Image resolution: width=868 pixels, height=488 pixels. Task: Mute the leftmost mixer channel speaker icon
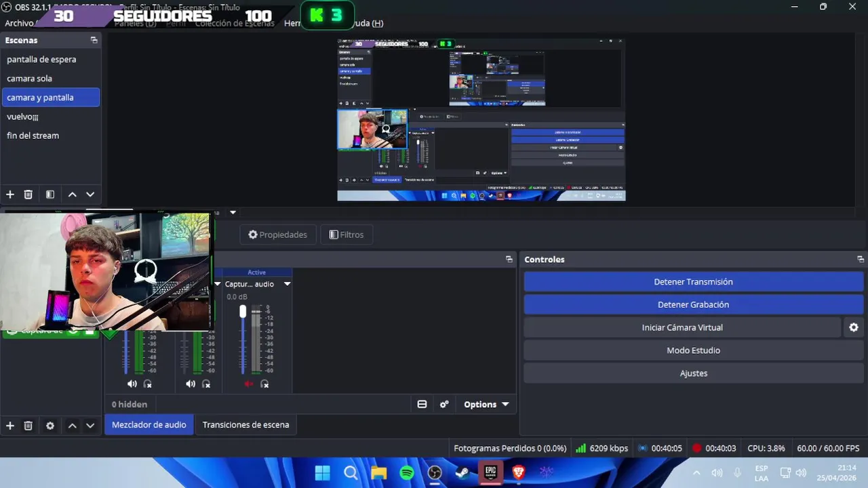click(x=132, y=384)
